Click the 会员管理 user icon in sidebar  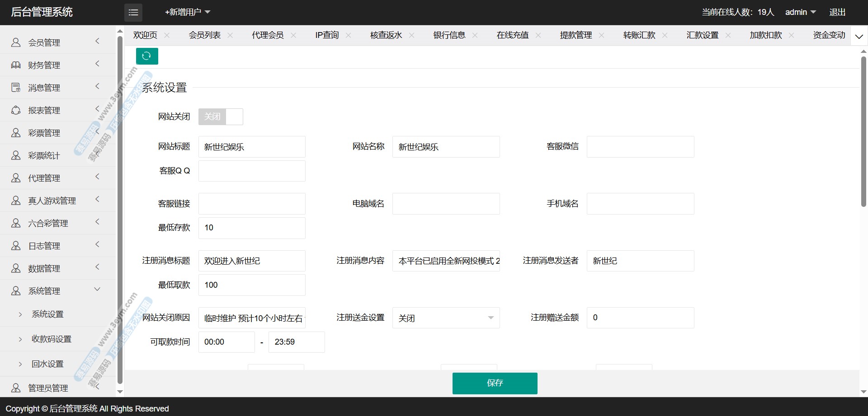pos(16,42)
